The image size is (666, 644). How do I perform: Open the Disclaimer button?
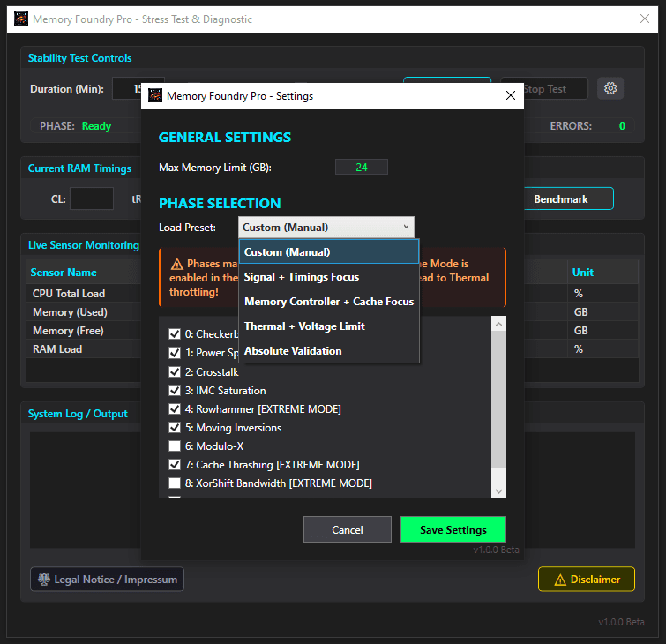point(587,579)
